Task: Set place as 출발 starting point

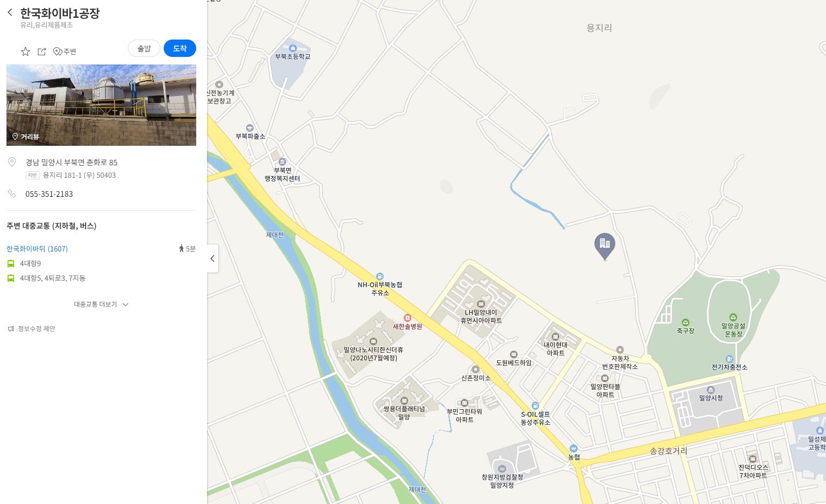Action: pyautogui.click(x=144, y=48)
